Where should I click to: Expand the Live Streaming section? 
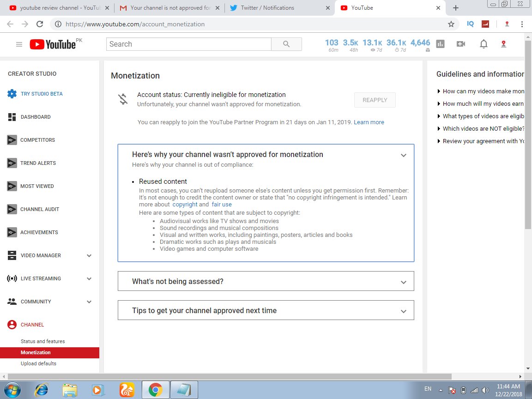(89, 278)
